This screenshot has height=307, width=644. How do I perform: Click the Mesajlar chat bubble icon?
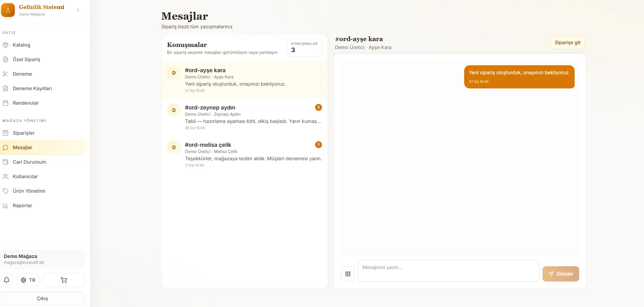[6, 147]
